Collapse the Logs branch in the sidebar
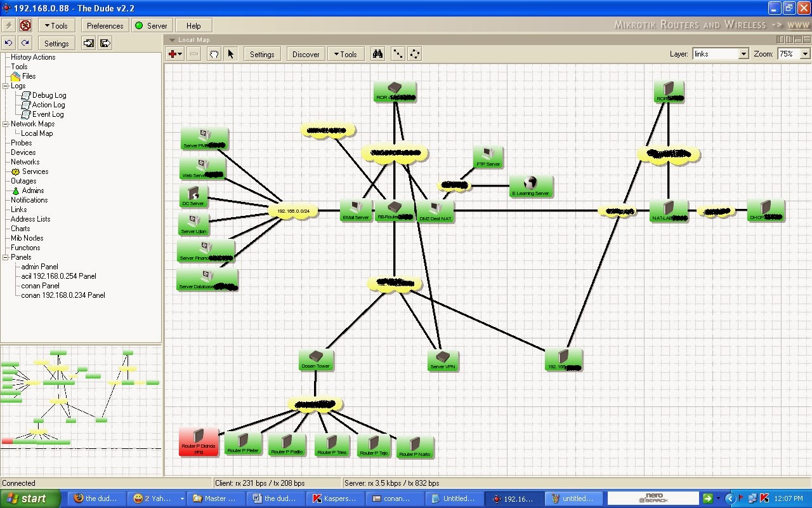 (5, 86)
